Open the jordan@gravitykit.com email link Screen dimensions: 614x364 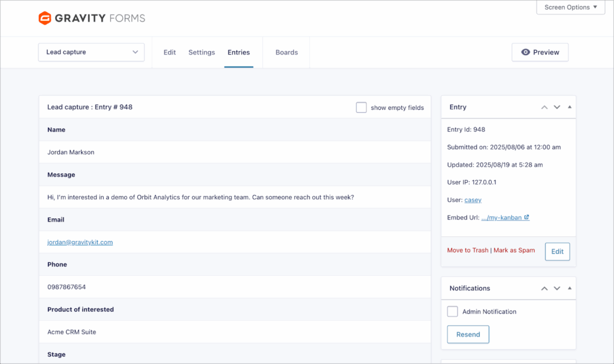pyautogui.click(x=80, y=242)
